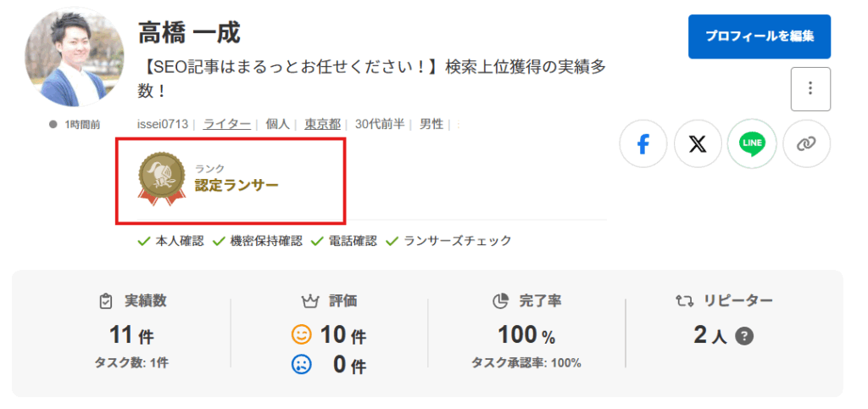This screenshot has width=868, height=409.
Task: Click the 評価 crown icon
Action: point(309,301)
